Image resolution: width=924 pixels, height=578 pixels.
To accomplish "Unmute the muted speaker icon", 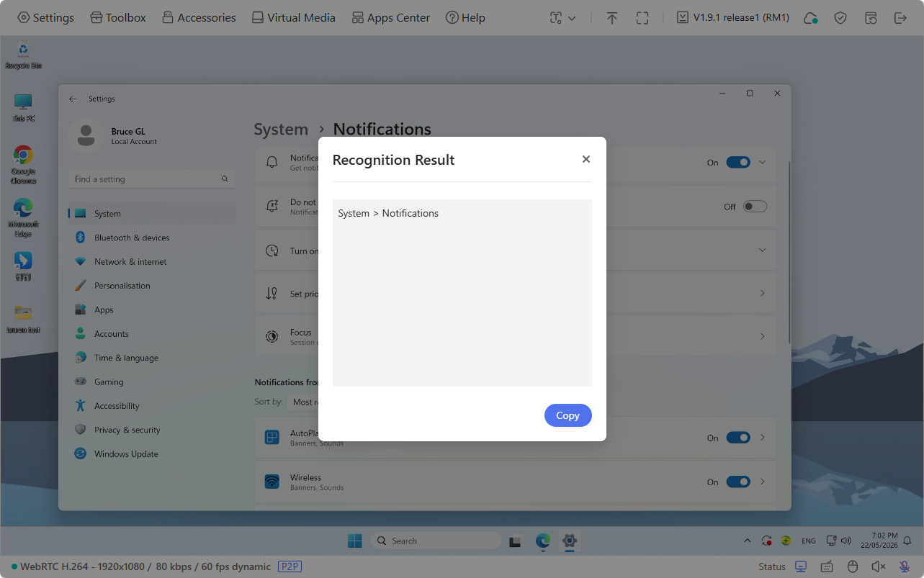I will [879, 566].
